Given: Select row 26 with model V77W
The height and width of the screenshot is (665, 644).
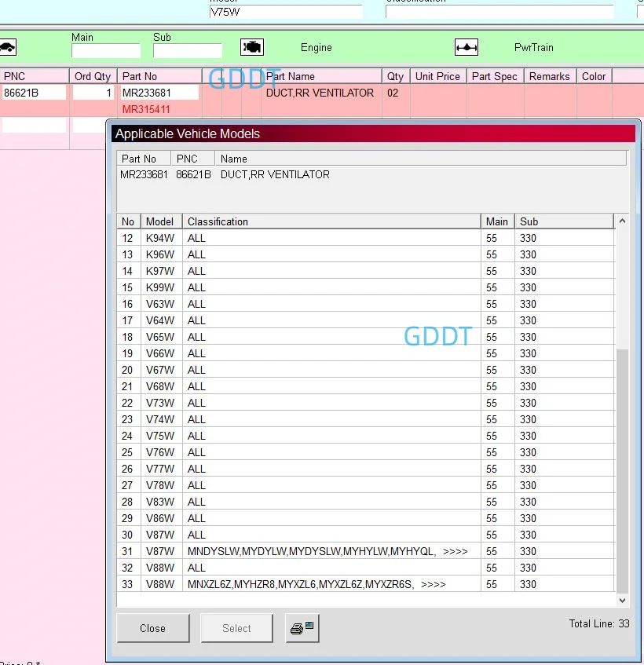Looking at the screenshot, I should [366, 469].
